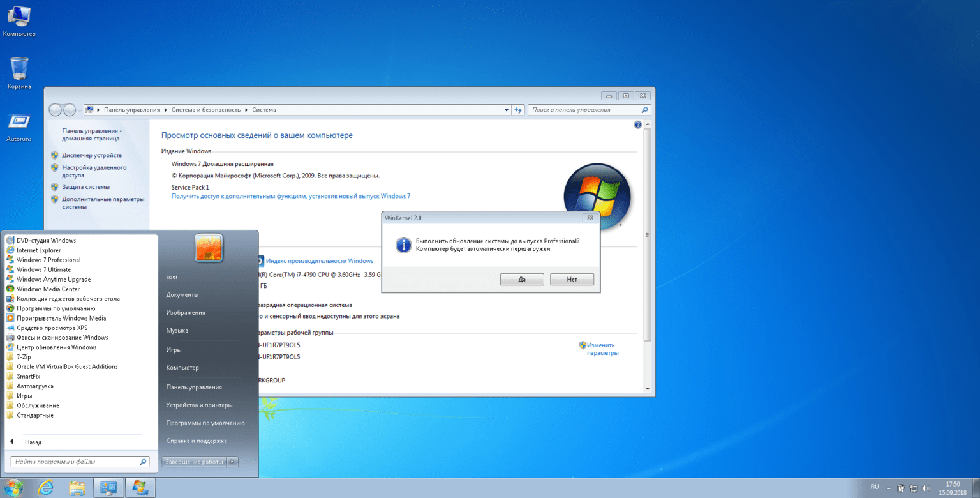
Task: Open Программы по умолчанию in right pane
Action: click(x=205, y=423)
